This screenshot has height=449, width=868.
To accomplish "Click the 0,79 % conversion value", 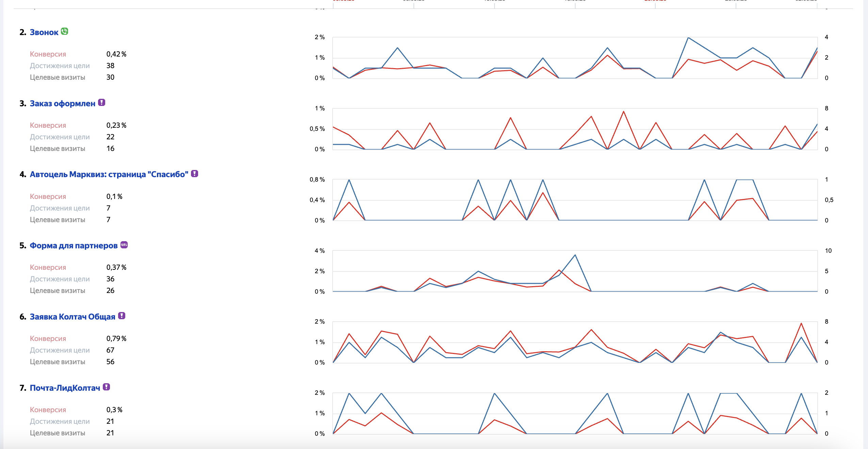I will click(116, 339).
